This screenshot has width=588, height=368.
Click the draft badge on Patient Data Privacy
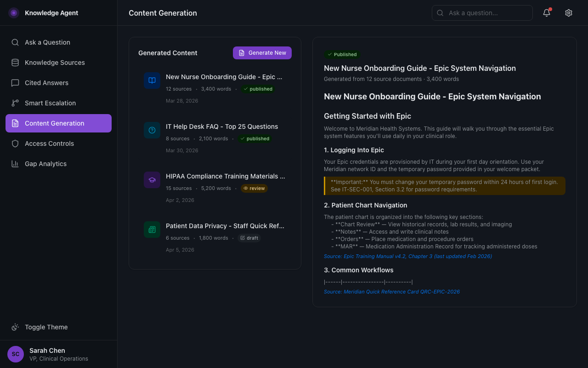[249, 238]
